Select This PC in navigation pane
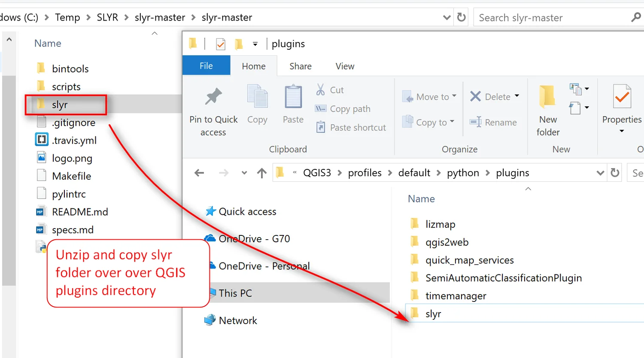The height and width of the screenshot is (358, 644). (x=235, y=293)
